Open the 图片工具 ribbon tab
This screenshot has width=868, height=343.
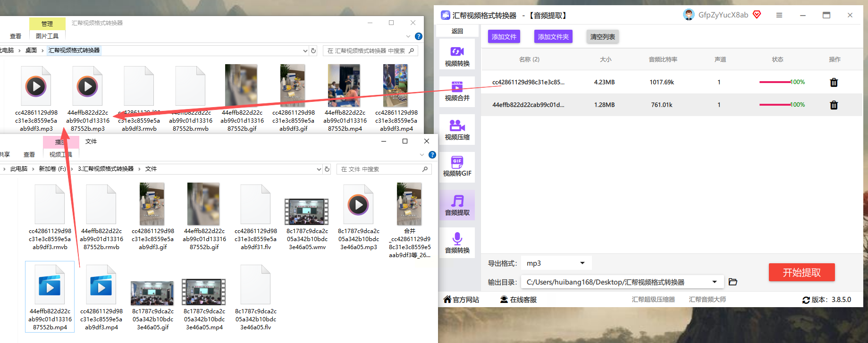(47, 36)
